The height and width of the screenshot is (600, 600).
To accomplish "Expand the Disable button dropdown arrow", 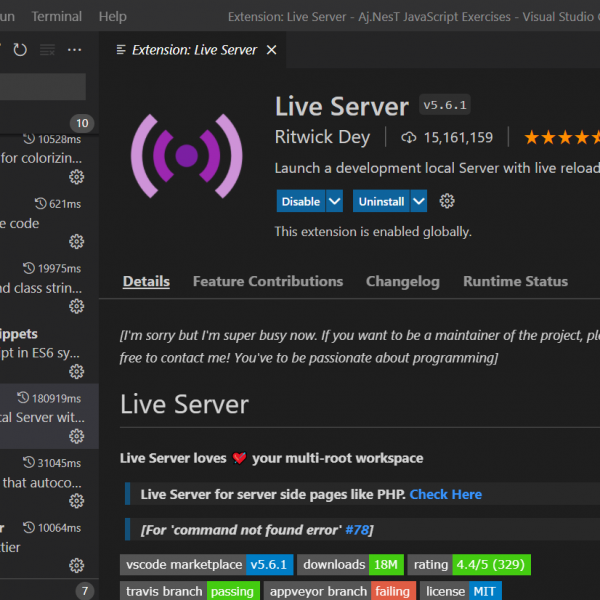I will point(334,201).
